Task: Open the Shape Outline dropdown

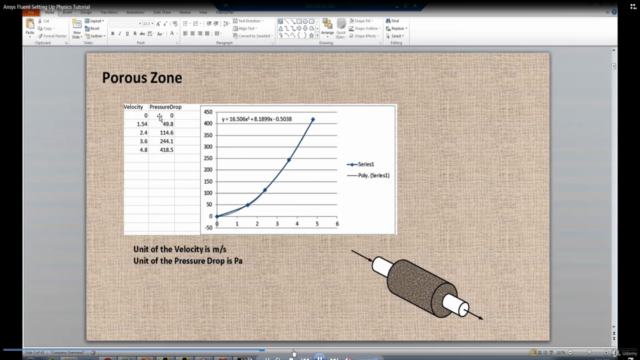Action: [364, 29]
